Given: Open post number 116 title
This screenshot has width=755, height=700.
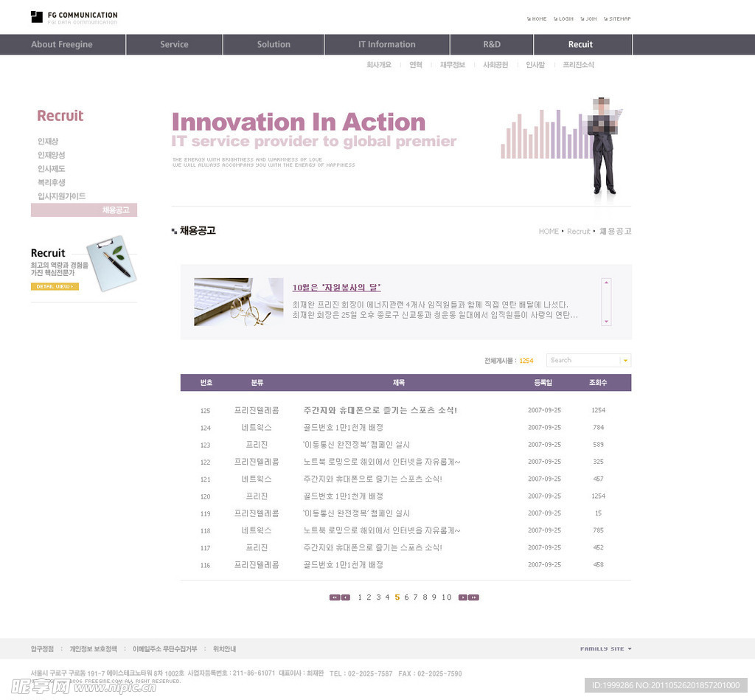Looking at the screenshot, I should tap(343, 564).
